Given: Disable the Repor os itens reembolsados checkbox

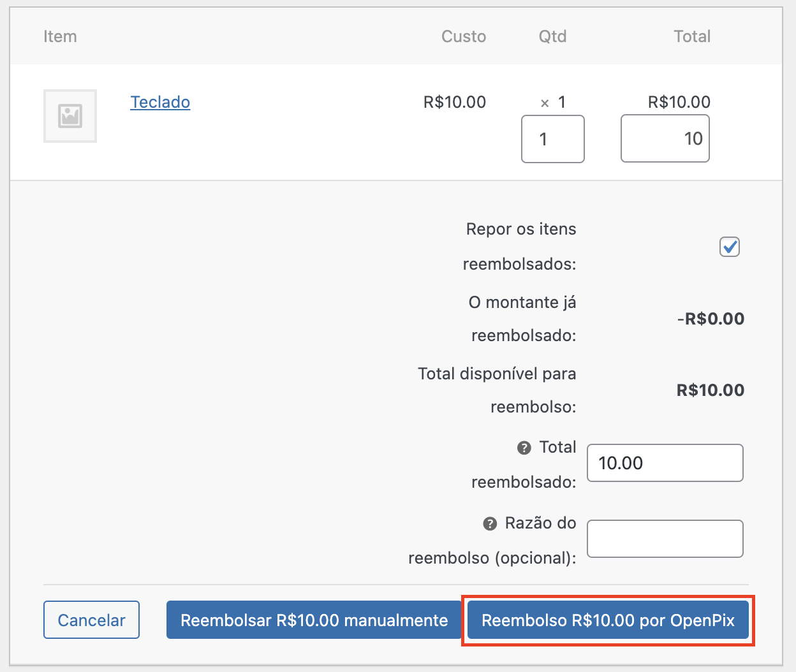Looking at the screenshot, I should [x=729, y=247].
